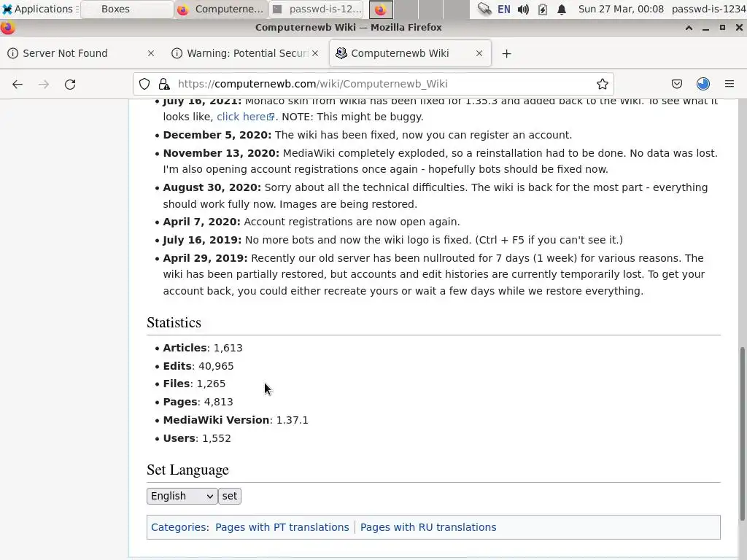Reload the current page

click(x=70, y=85)
